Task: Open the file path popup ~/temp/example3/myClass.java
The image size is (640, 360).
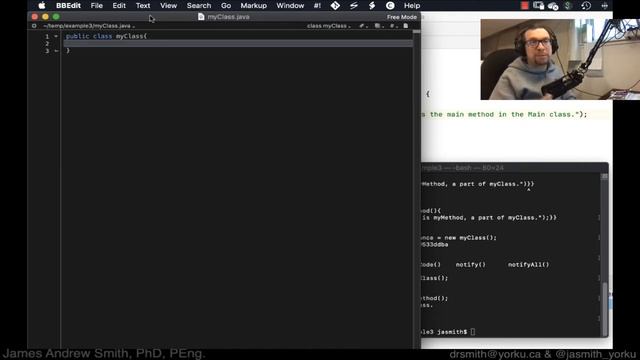Action: (89, 26)
